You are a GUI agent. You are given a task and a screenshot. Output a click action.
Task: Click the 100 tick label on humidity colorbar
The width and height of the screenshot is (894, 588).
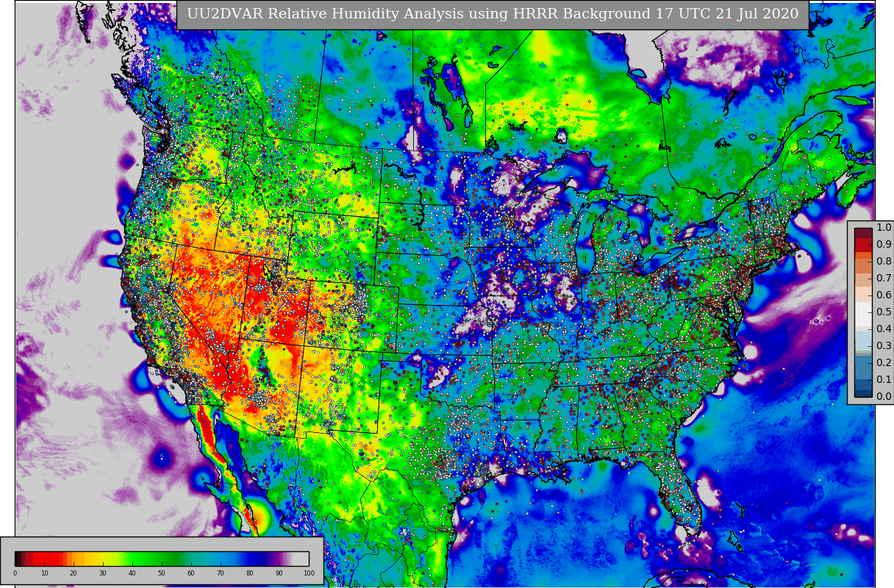click(x=309, y=573)
